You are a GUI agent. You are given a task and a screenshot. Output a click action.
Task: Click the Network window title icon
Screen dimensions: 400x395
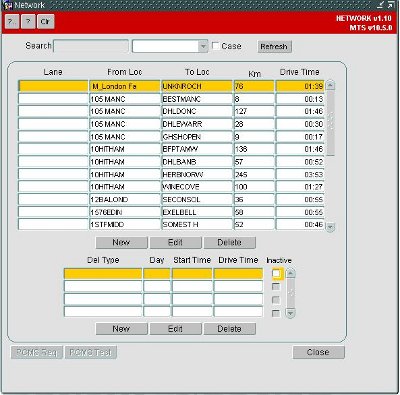[x=9, y=5]
